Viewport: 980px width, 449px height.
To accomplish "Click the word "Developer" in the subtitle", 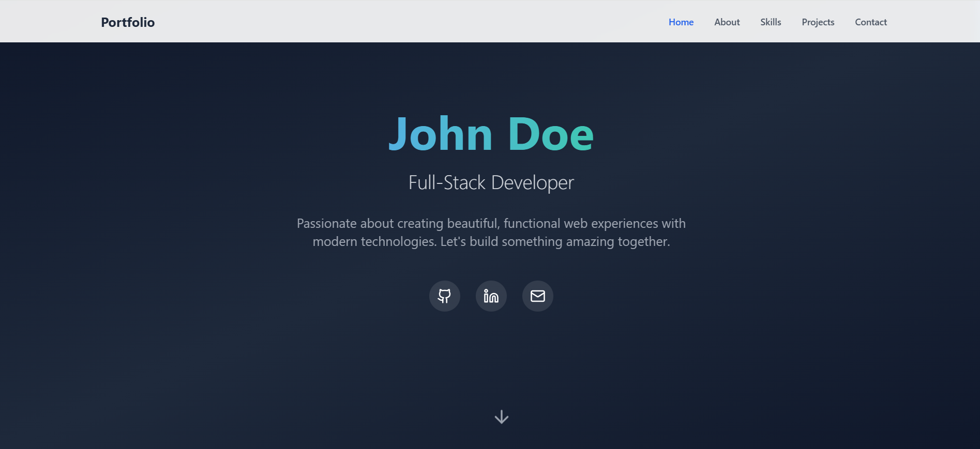I will click(x=532, y=182).
